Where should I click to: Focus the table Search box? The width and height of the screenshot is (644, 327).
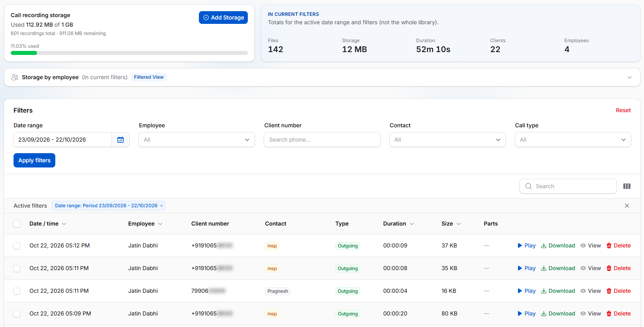click(568, 186)
